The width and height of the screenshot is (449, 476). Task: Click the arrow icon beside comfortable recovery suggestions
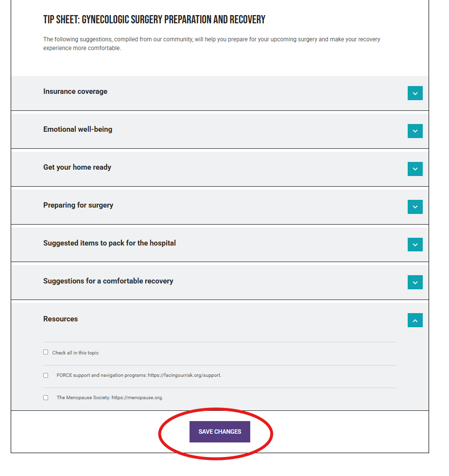[x=415, y=282]
